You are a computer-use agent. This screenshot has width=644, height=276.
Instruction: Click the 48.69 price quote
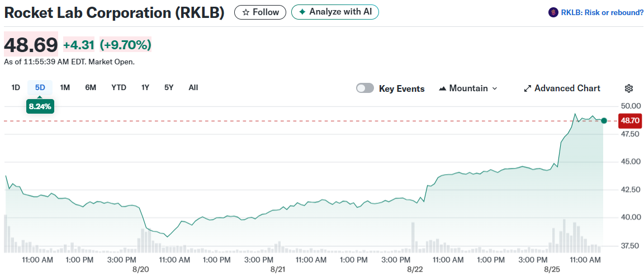click(31, 44)
